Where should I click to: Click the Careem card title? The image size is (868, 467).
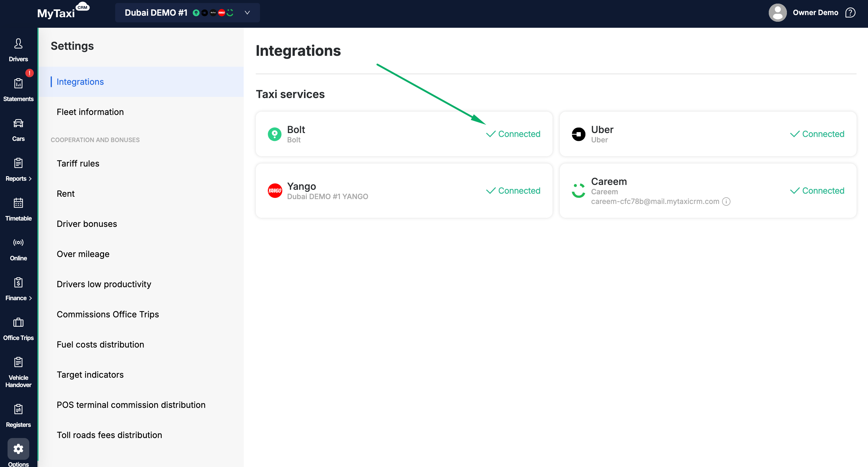[609, 181]
